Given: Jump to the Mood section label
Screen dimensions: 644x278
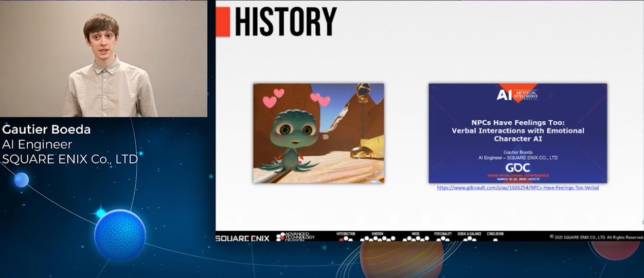Looking at the screenshot, I should (415, 234).
